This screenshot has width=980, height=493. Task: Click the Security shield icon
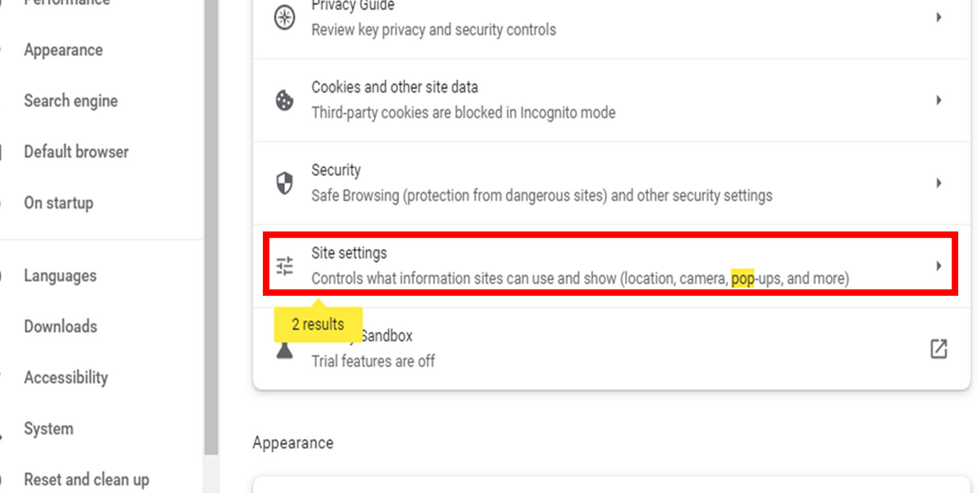[x=284, y=183]
